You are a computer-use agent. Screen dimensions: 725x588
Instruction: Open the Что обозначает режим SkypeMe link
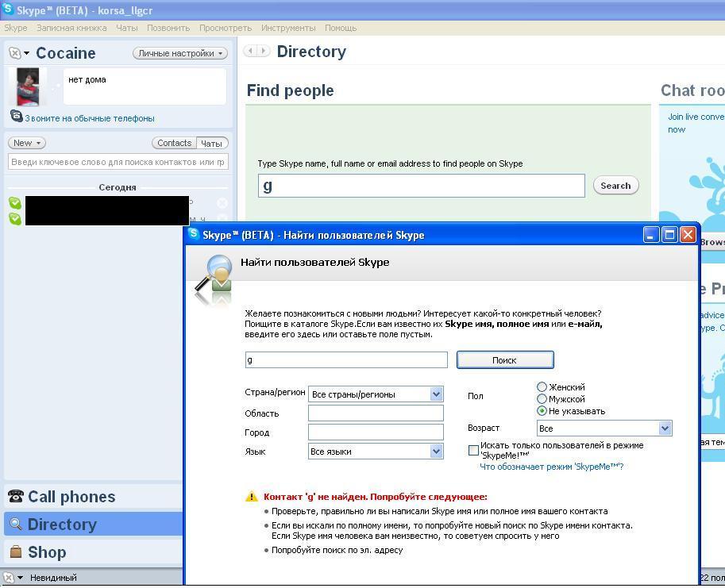click(x=552, y=467)
